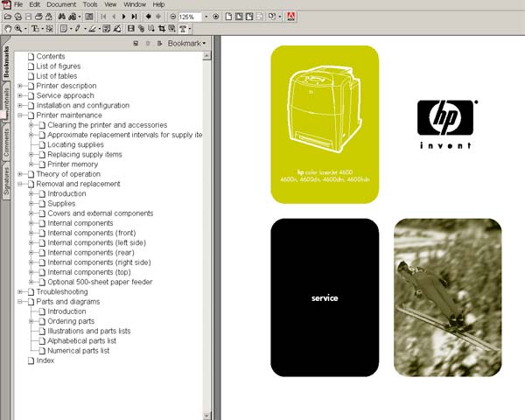This screenshot has width=525, height=420.
Task: Open the zoom percentage dropdown arrow
Action: (x=206, y=17)
